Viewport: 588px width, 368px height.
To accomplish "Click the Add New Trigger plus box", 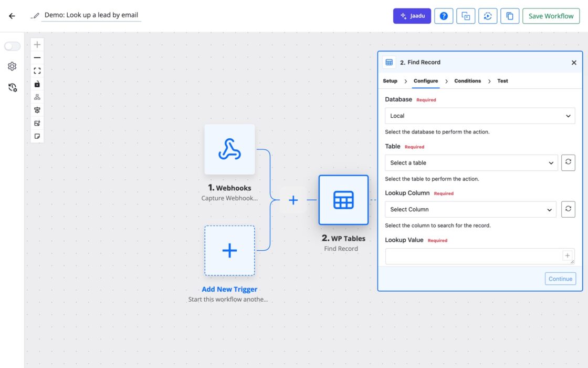I will point(229,250).
